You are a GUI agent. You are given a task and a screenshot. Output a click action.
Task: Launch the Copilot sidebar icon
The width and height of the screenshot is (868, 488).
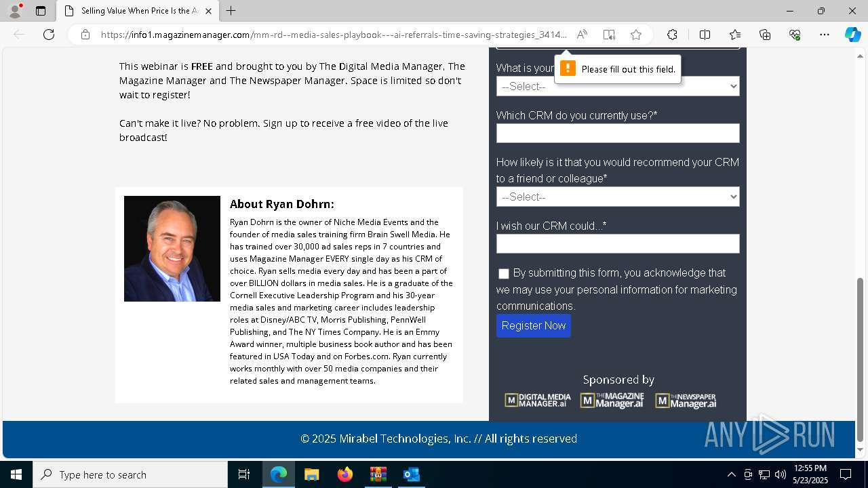point(852,35)
